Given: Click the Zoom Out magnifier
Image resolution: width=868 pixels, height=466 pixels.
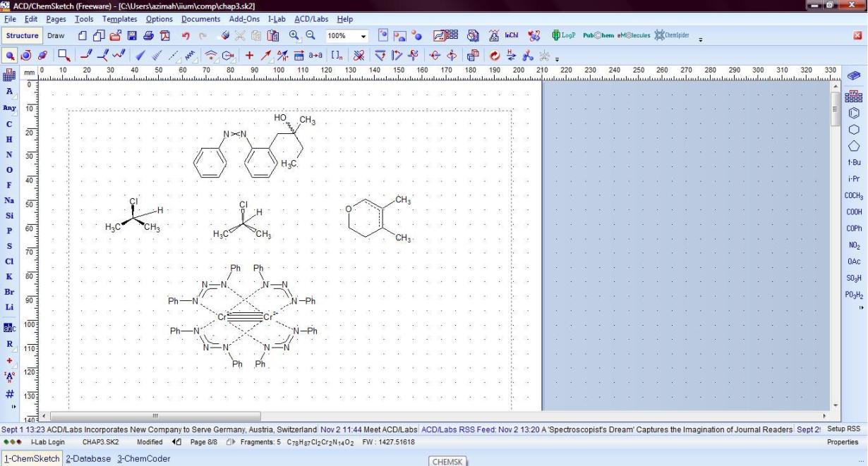Looking at the screenshot, I should pyautogui.click(x=310, y=35).
